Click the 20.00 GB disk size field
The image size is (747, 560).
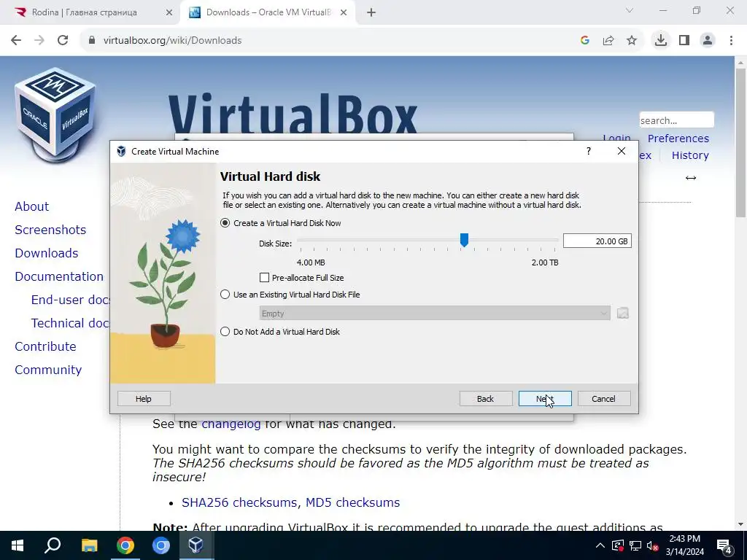point(597,241)
